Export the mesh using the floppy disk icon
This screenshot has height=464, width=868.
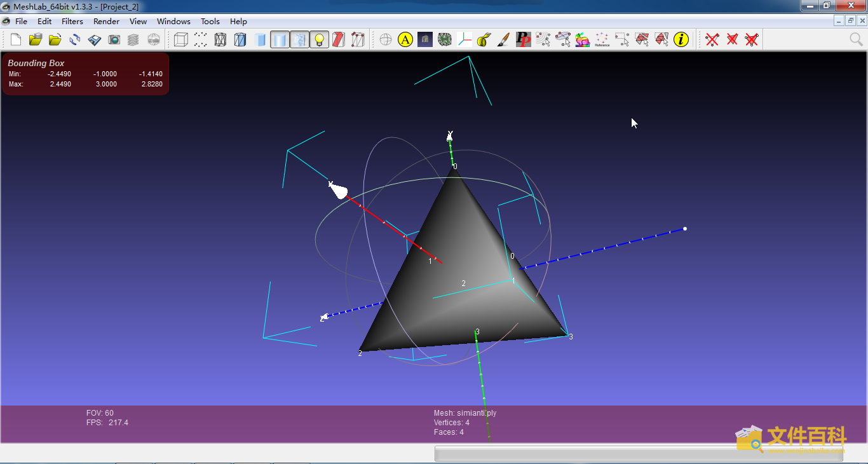click(95, 40)
